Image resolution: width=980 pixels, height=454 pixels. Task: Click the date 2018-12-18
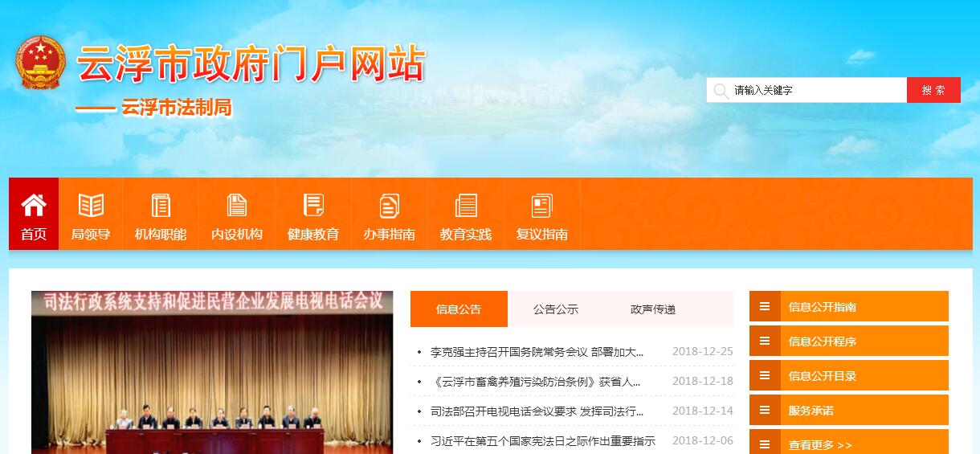pyautogui.click(x=703, y=381)
